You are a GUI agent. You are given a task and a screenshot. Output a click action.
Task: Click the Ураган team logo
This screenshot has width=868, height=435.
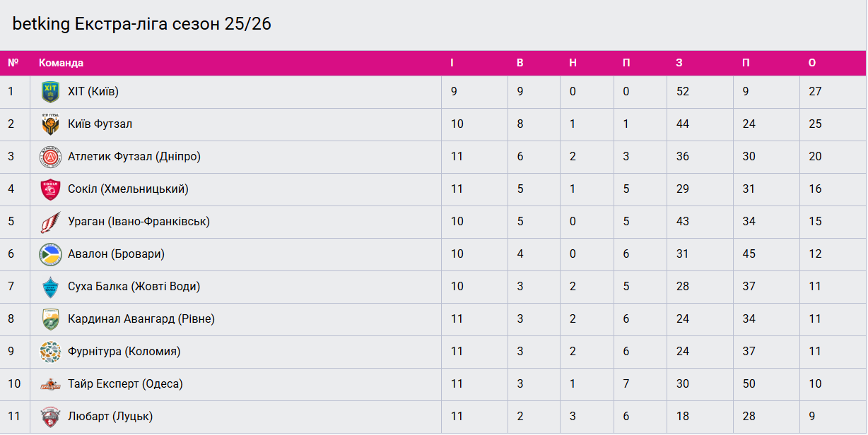(x=50, y=222)
